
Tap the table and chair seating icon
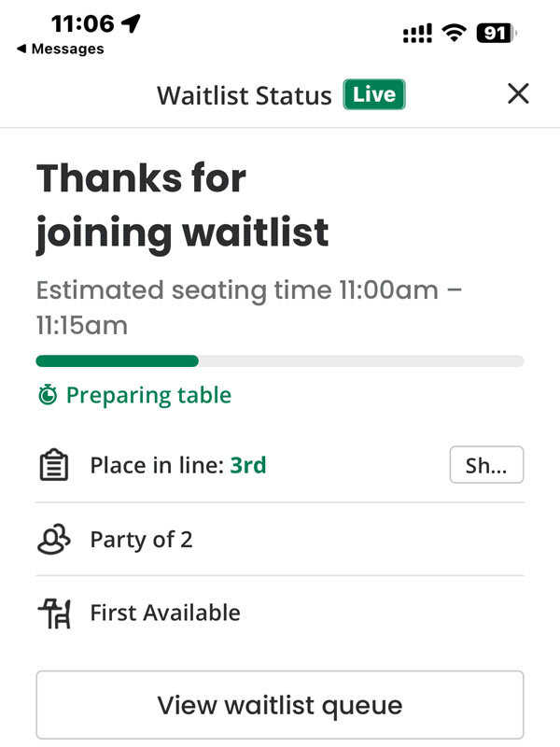point(55,613)
